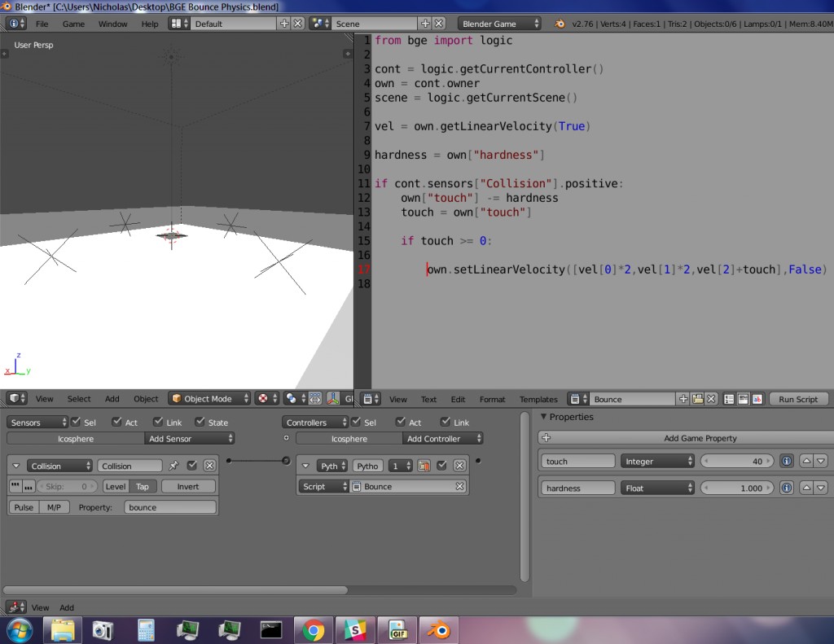This screenshot has height=644, width=834.
Task: Toggle line numbers in the text editor
Action: pos(729,399)
